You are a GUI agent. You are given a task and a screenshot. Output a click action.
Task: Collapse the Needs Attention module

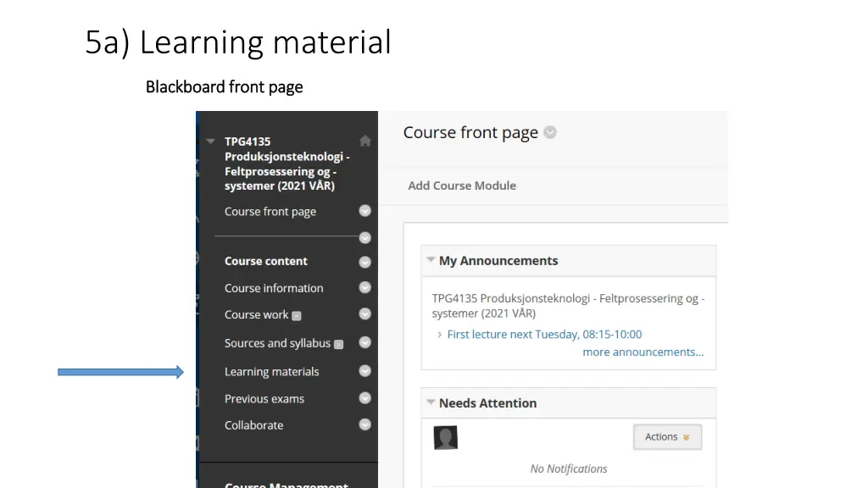[x=431, y=402]
